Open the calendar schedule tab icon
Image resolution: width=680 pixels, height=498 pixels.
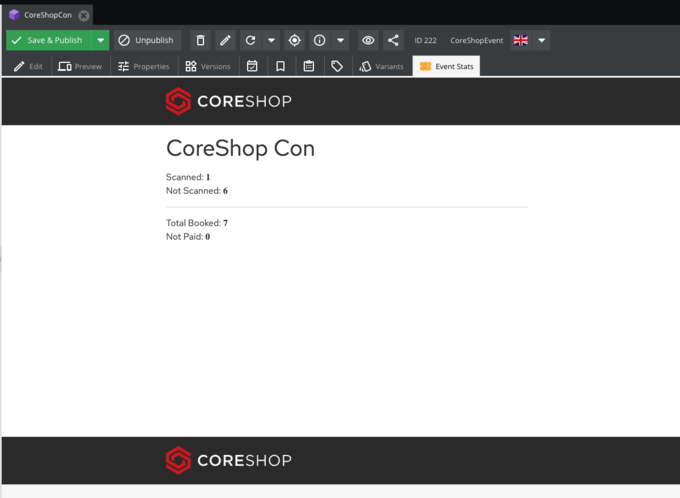point(252,66)
